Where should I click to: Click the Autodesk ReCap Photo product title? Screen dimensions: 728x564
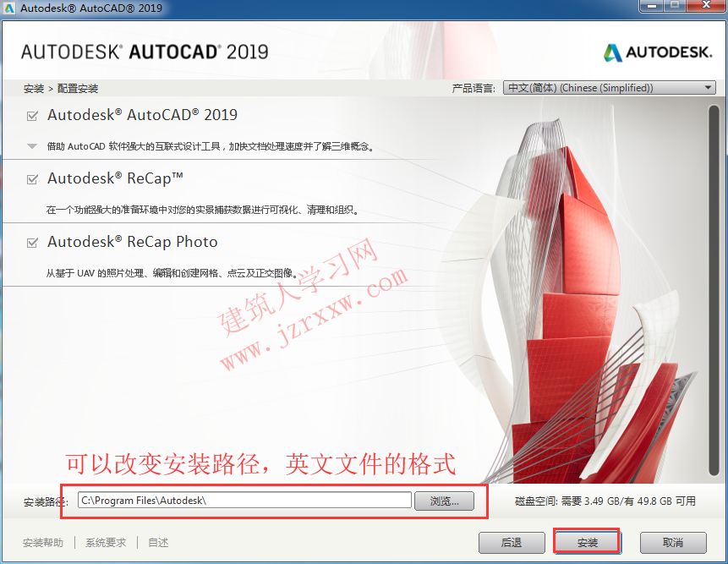pos(132,242)
